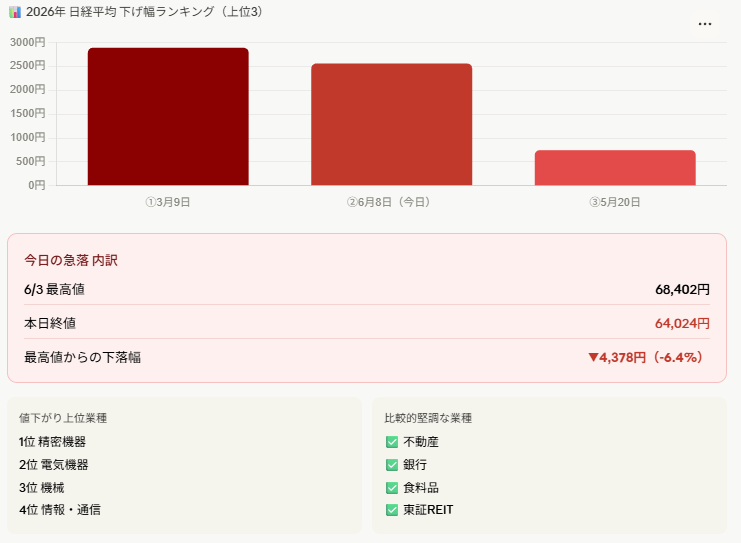Screen dimensions: 741x543
Task: Click the 1000円 y-axis label
Action: 27,138
